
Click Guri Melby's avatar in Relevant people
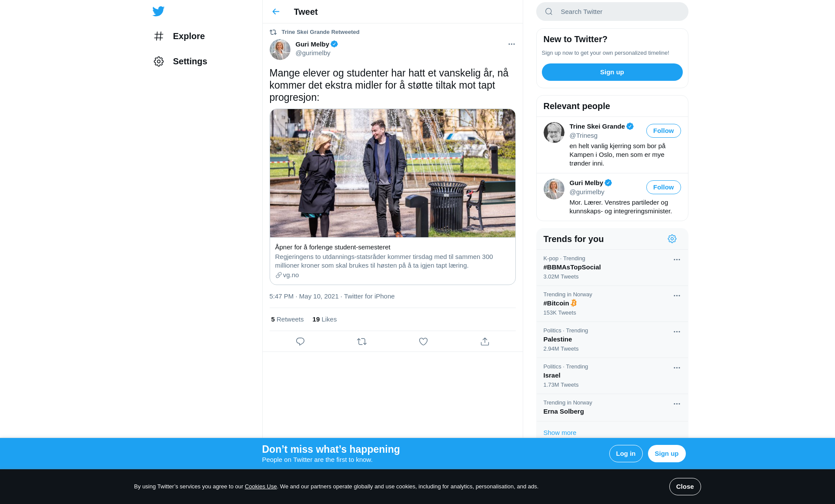pos(554,189)
